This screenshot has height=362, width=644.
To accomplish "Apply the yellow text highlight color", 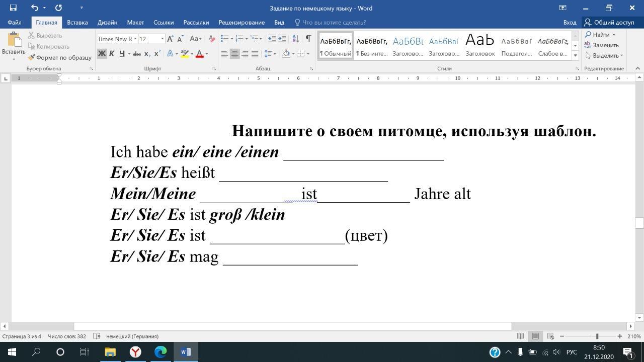I will 184,54.
